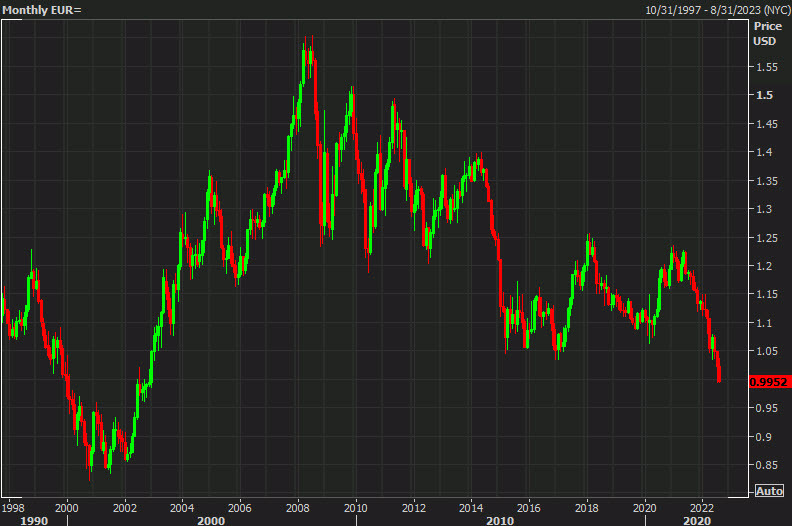This screenshot has height=526, width=792.
Task: Click the 1.5 price axis label
Action: click(764, 95)
